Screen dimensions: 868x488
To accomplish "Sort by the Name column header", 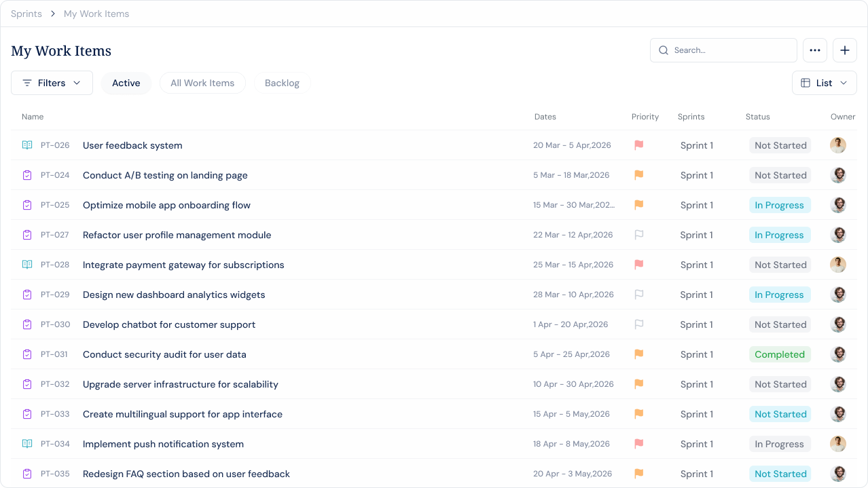I will [33, 117].
